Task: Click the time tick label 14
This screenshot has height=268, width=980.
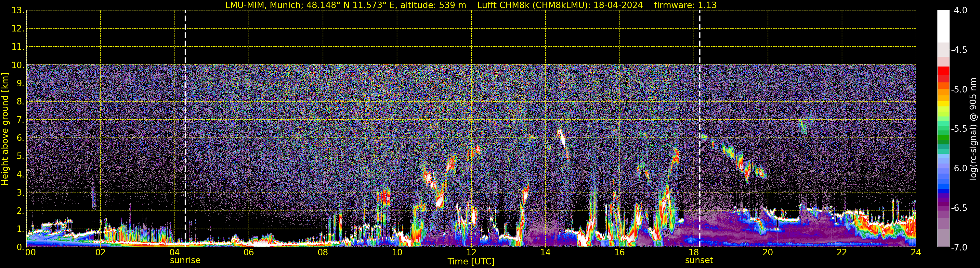Action: [545, 252]
